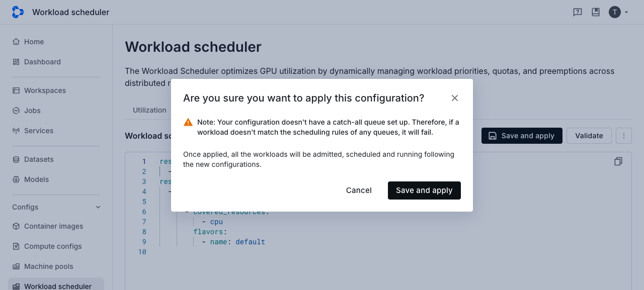Screen dimensions: 644x290
Task: Open the user avatar account menu
Action: pos(619,12)
